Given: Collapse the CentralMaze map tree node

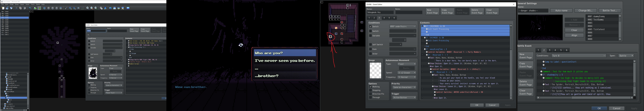Looking at the screenshot, I should (x=3, y=92).
